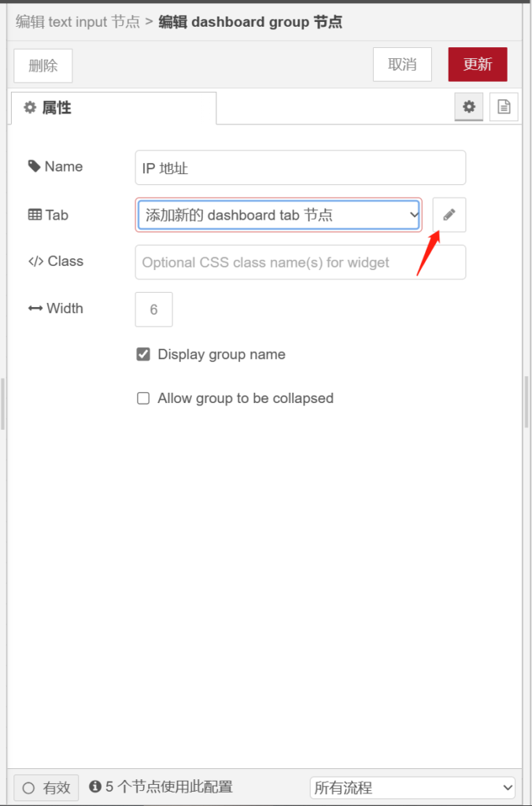Screen dimensions: 532x806
Task: Click the tag icon next to Name
Action: click(x=34, y=167)
